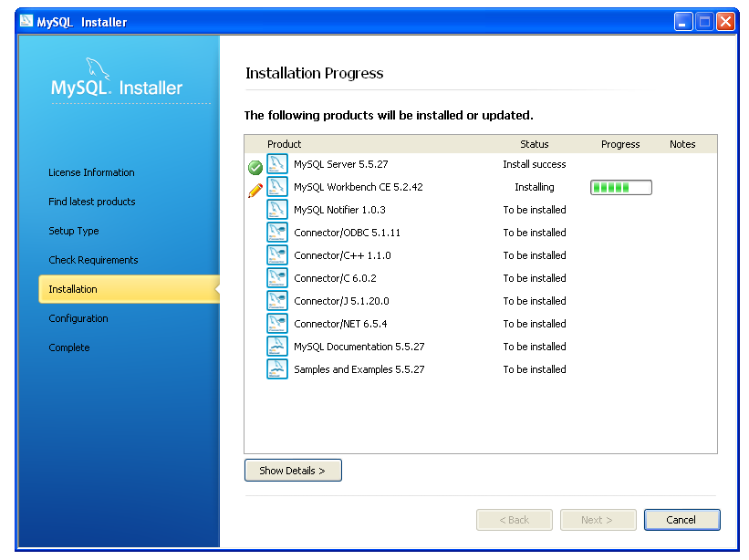
Task: Open the Configuration step
Action: click(x=78, y=318)
